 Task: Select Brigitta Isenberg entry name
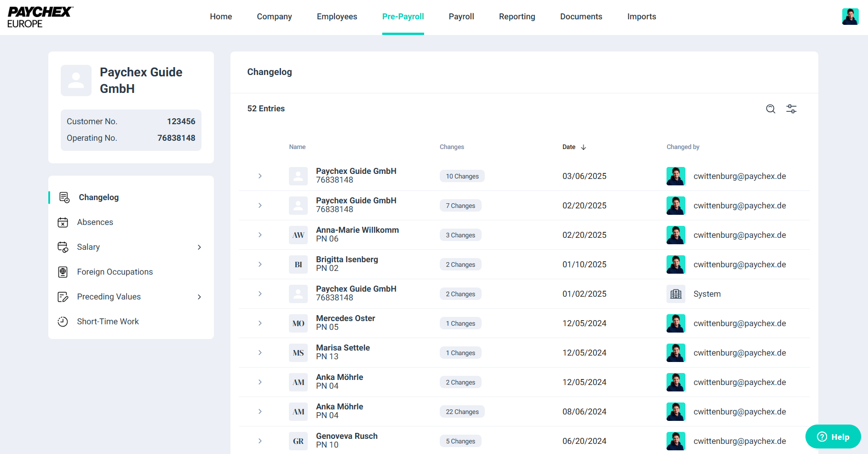pyautogui.click(x=347, y=259)
